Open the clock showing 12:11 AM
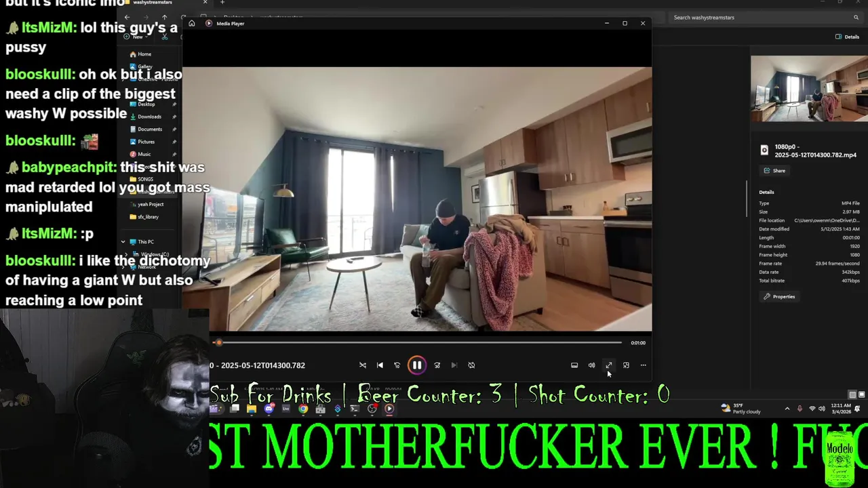The height and width of the screenshot is (488, 868). (842, 409)
